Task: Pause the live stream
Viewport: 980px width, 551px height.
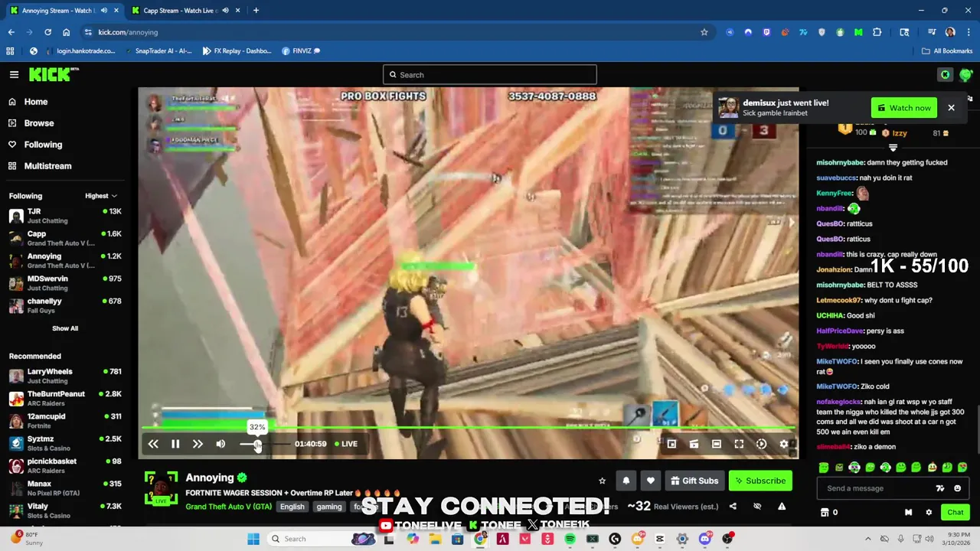Action: tap(175, 444)
